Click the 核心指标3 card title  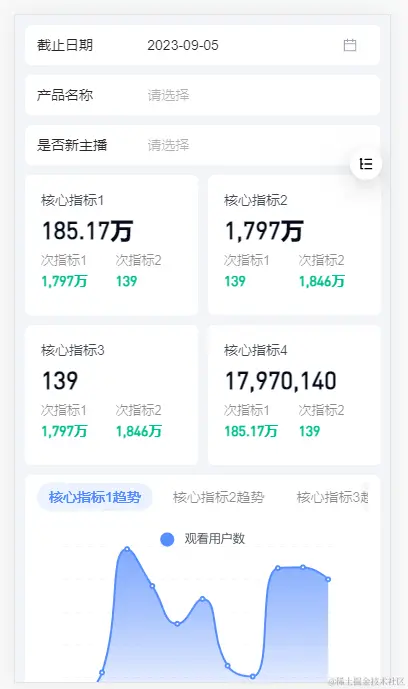point(72,350)
